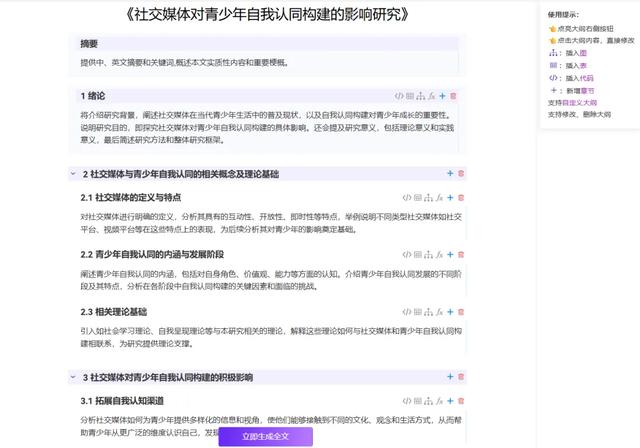Delete chapter 2 社交媒体与青少年自我认同的相关概念及理论基础
Viewport: 640px width, 448px height.
(x=461, y=173)
